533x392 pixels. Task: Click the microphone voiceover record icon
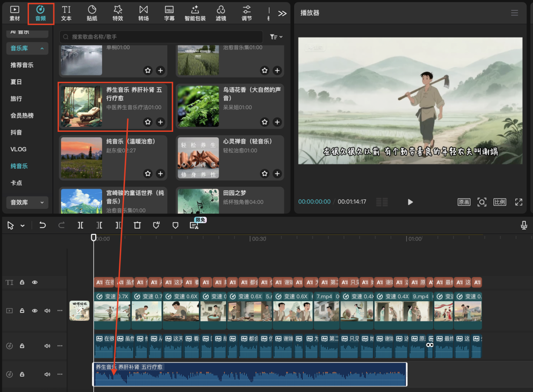click(524, 225)
